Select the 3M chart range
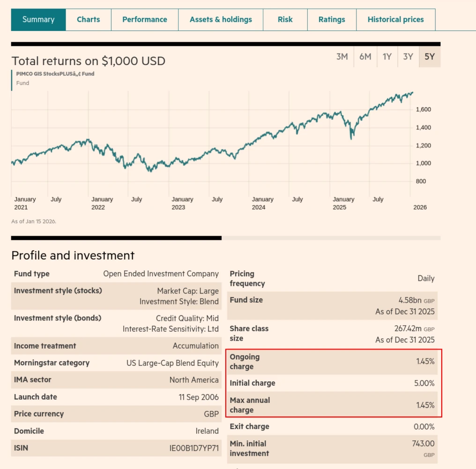This screenshot has height=469, width=476. coord(342,56)
